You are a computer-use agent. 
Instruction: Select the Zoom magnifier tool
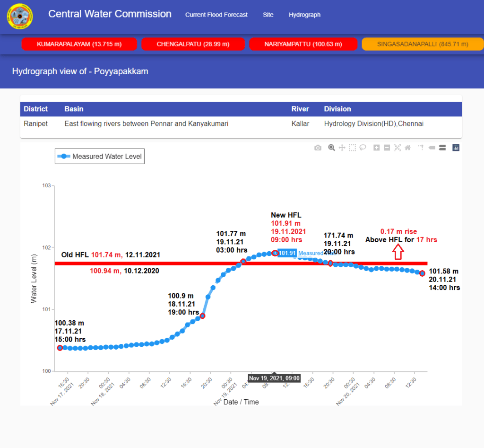[332, 148]
